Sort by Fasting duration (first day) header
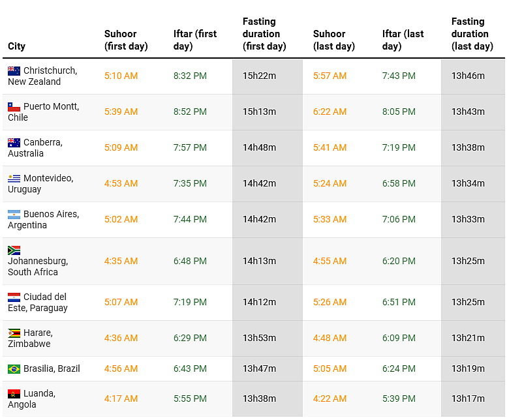The width and height of the screenshot is (507, 420). (264, 34)
